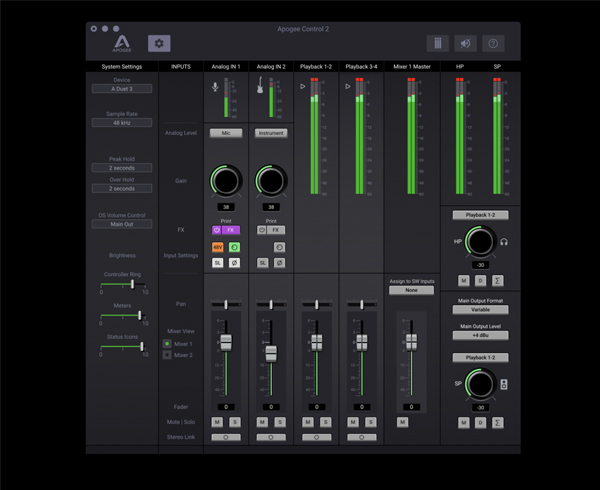Click the Playback 3-4 play triangle icon
The width and height of the screenshot is (600, 490).
coord(347,86)
